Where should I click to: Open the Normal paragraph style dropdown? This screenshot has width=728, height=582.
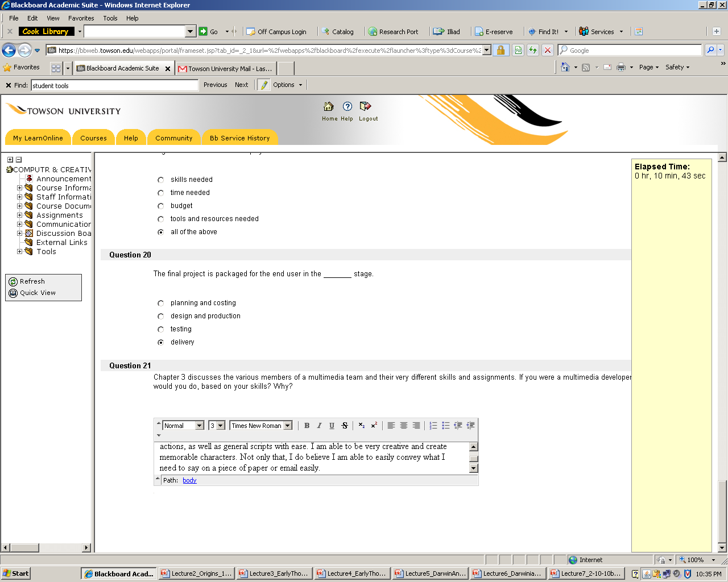click(199, 426)
